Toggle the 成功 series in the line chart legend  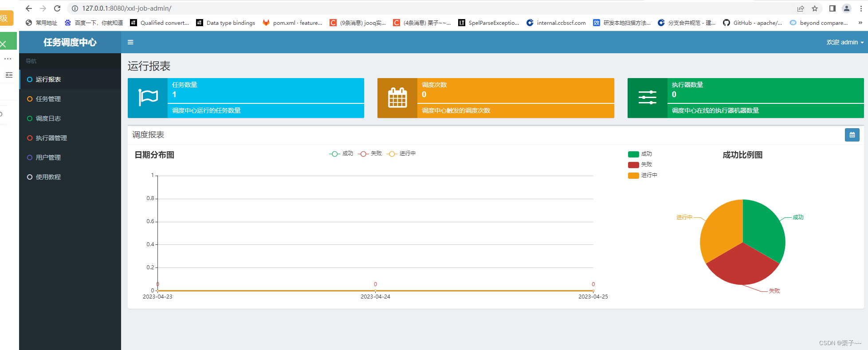341,153
